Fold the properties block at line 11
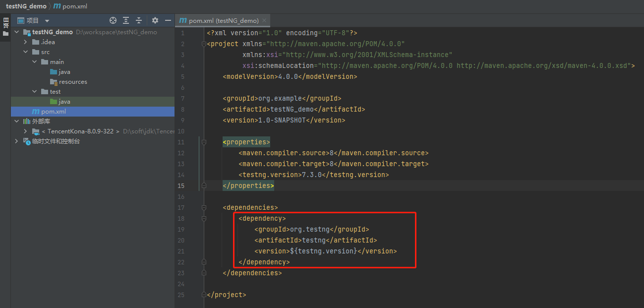 point(203,142)
